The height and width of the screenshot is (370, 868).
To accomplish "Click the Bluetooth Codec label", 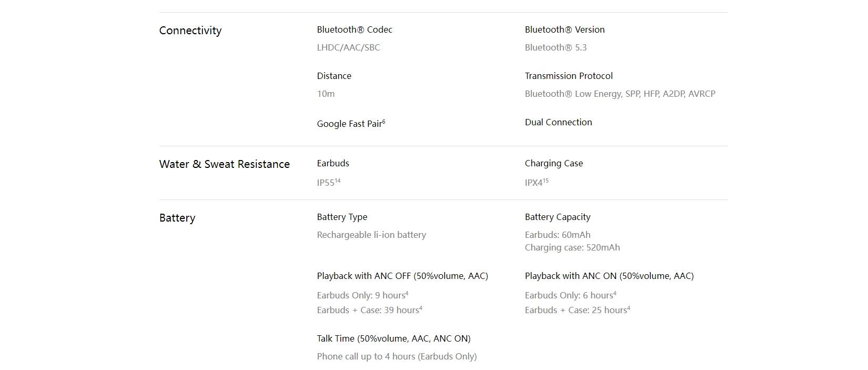I will 355,29.
